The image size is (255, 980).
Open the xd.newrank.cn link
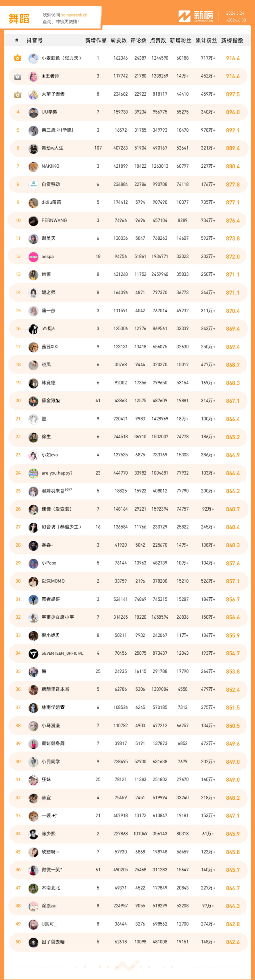coord(74,15)
